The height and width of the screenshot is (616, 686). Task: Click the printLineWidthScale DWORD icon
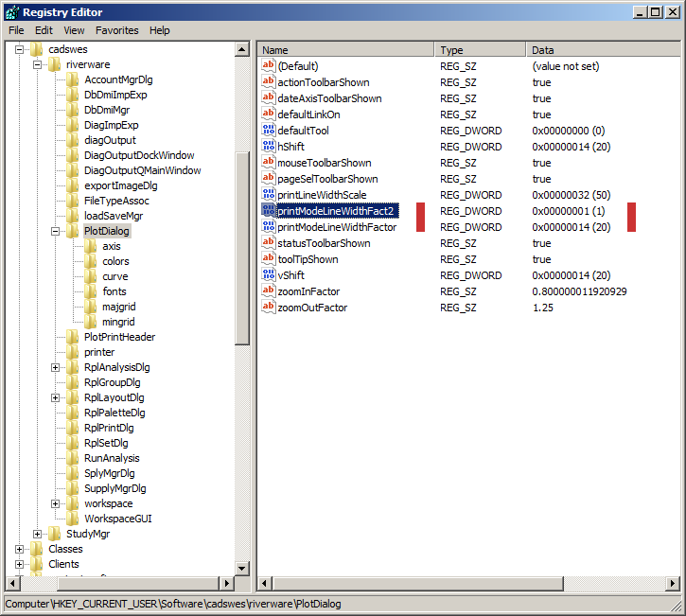pyautogui.click(x=268, y=194)
